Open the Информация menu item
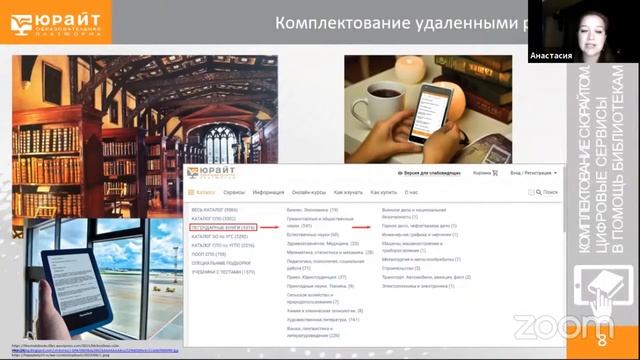The width and height of the screenshot is (640, 360). click(268, 192)
